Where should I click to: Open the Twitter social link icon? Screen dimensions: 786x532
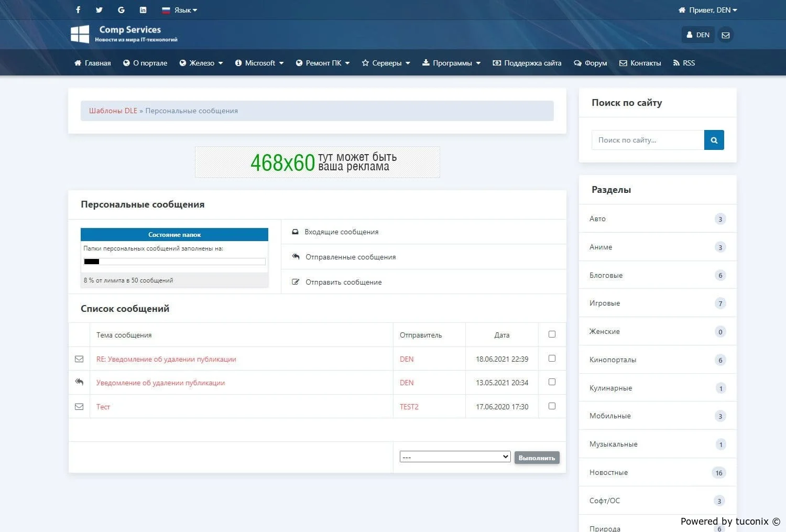(x=100, y=10)
